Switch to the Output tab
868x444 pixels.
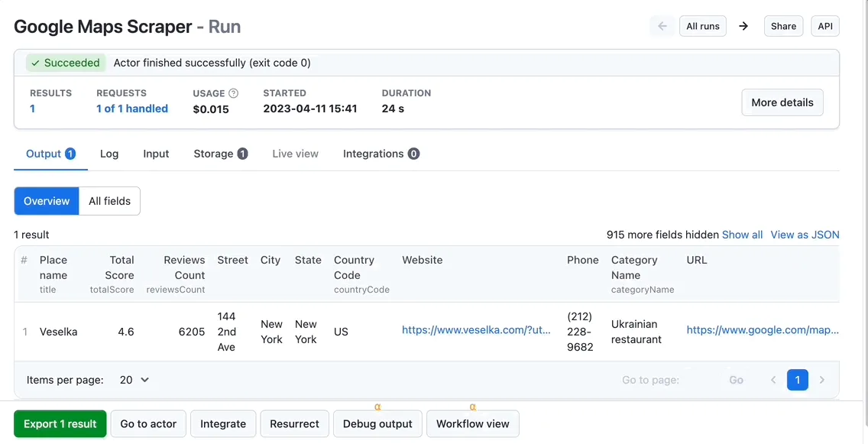point(50,154)
